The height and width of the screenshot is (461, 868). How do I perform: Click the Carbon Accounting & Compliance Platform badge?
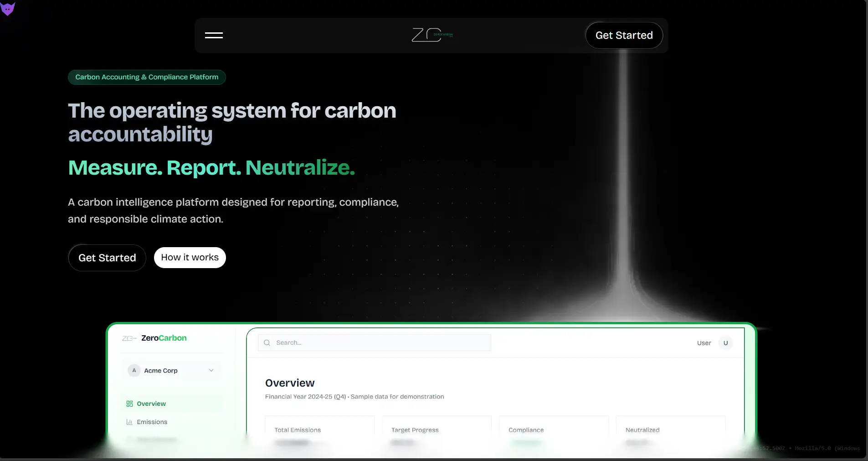coord(147,77)
